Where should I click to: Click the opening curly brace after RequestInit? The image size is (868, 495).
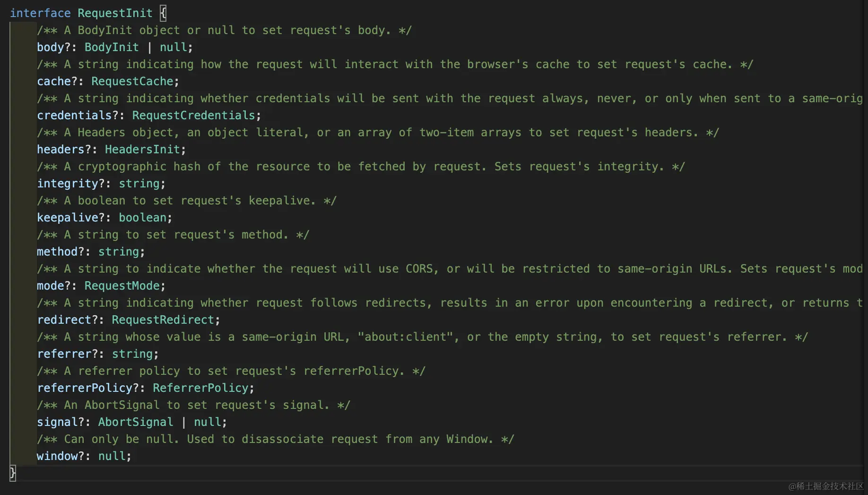(x=163, y=13)
